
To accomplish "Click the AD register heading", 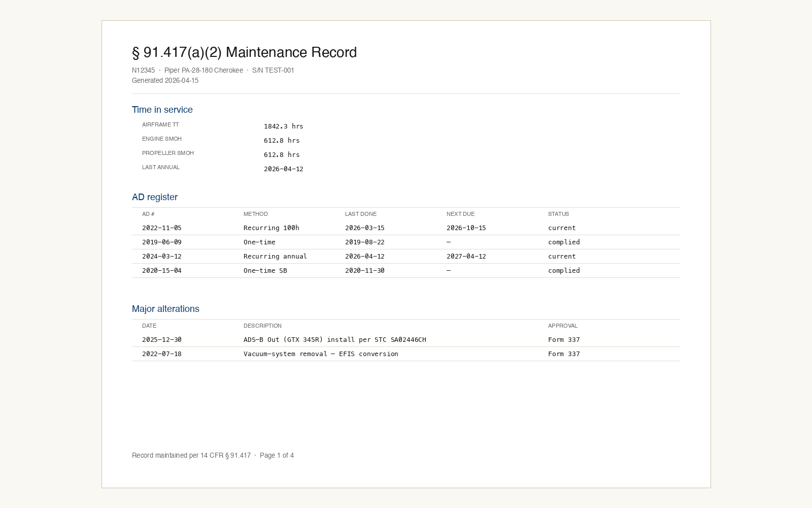I will point(155,197).
